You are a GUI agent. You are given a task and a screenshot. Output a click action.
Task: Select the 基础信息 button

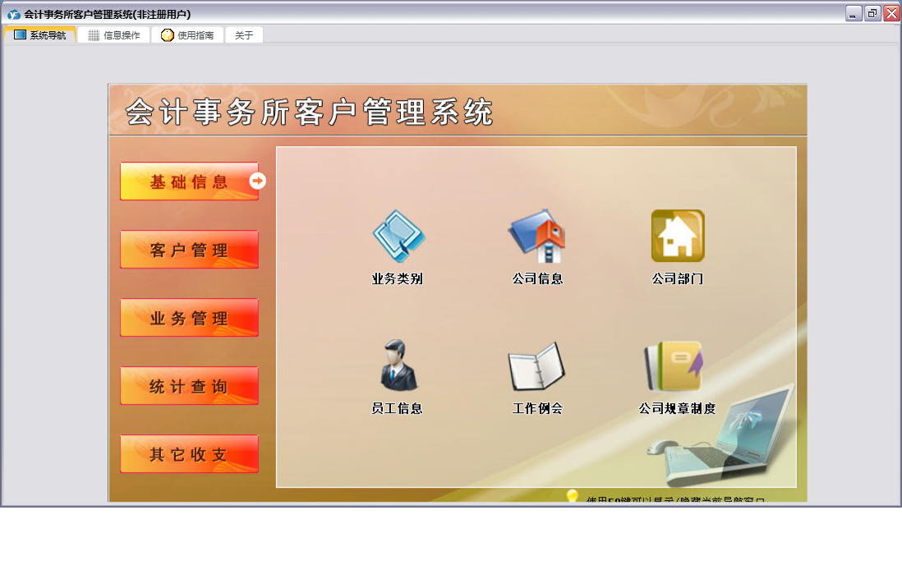point(189,181)
